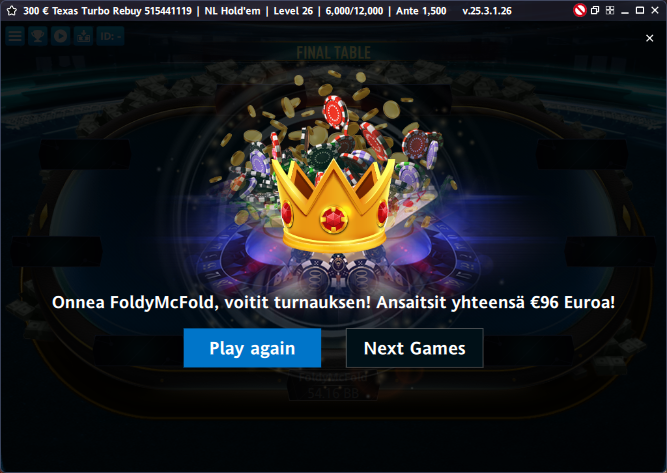The width and height of the screenshot is (667, 473).
Task: Maximize the tournament table window
Action: click(640, 10)
